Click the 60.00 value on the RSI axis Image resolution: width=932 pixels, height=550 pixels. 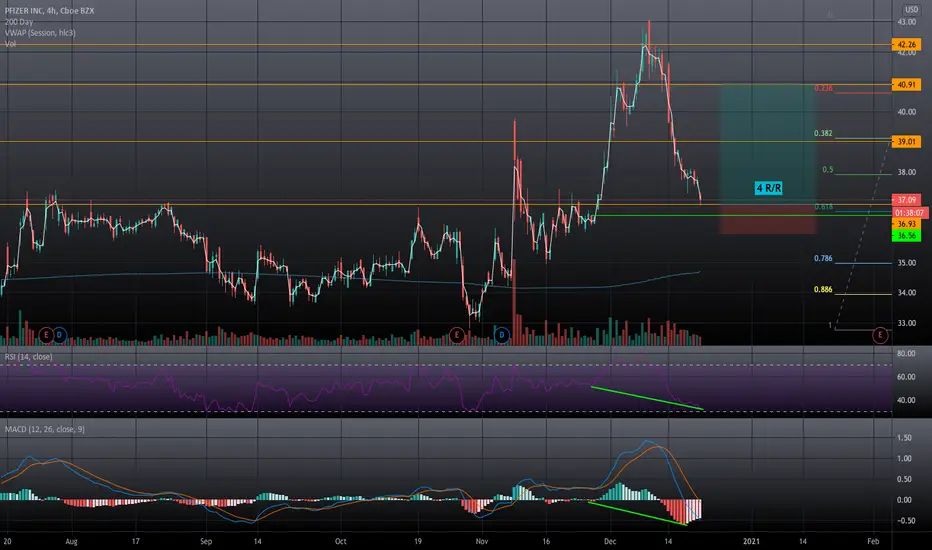point(906,376)
